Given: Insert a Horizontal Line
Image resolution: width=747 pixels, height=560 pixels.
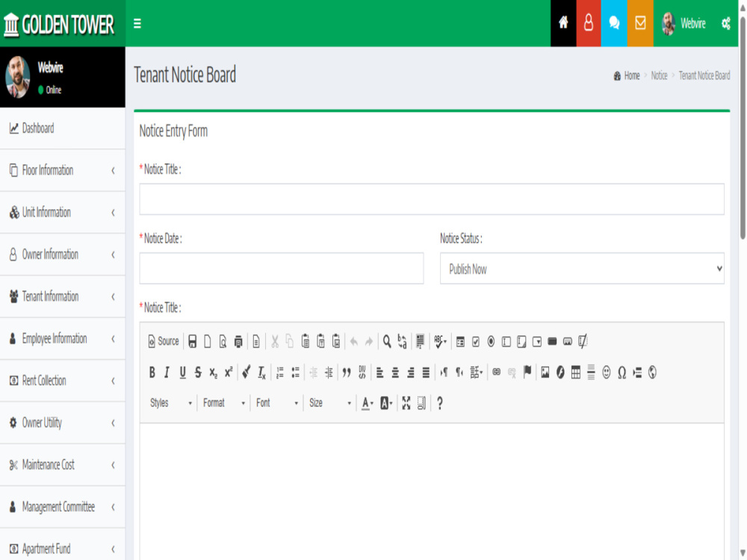Looking at the screenshot, I should [591, 373].
